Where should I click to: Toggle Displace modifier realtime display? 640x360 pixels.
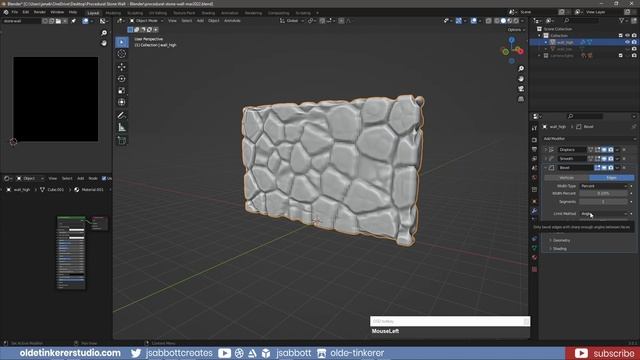[x=604, y=150]
